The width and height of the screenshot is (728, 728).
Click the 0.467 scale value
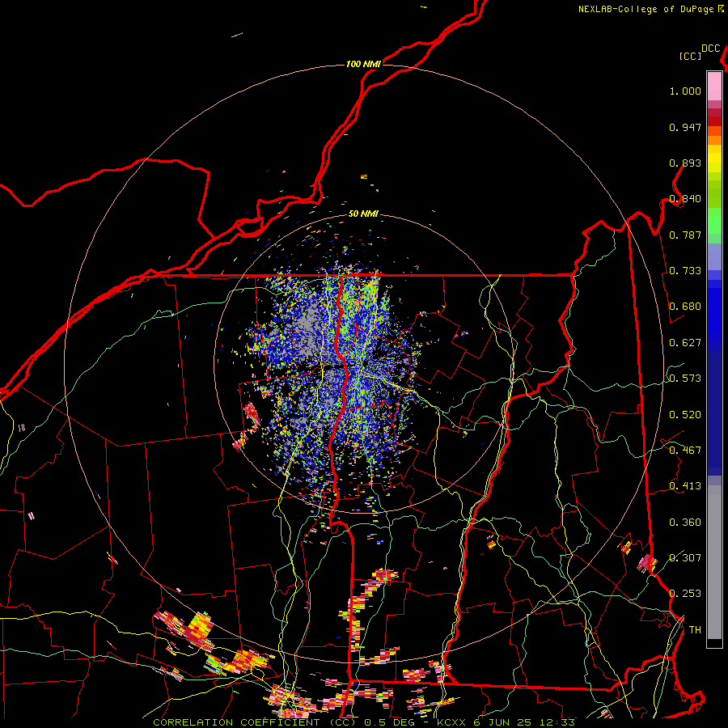(x=685, y=451)
